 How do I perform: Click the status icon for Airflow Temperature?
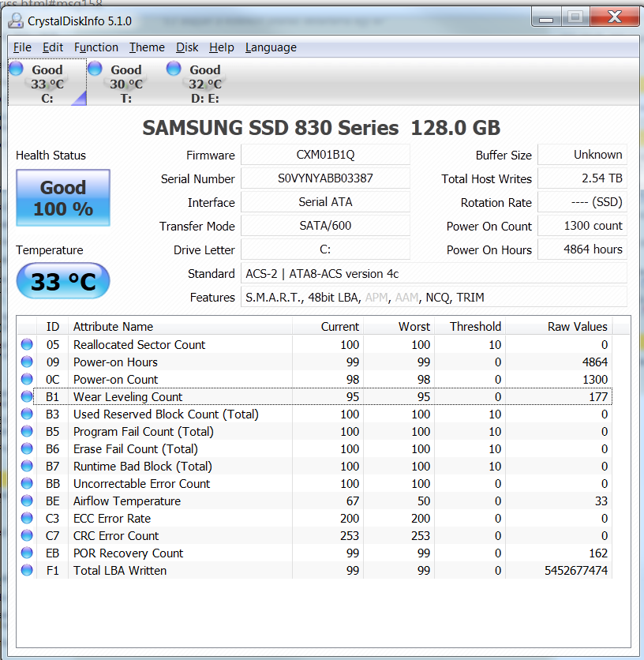pyautogui.click(x=27, y=501)
